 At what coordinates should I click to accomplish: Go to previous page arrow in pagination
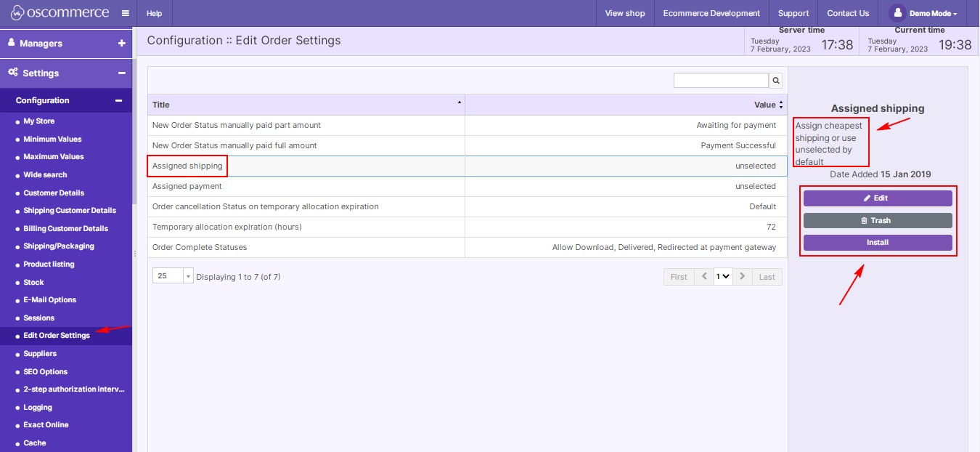(x=703, y=277)
